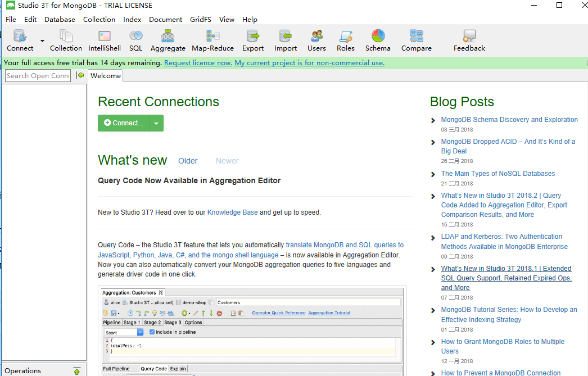This screenshot has width=588, height=376.
Task: Open the SQL query tool
Action: click(x=135, y=40)
